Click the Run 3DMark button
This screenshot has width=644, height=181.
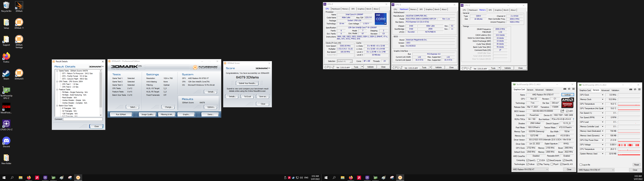(x=121, y=114)
